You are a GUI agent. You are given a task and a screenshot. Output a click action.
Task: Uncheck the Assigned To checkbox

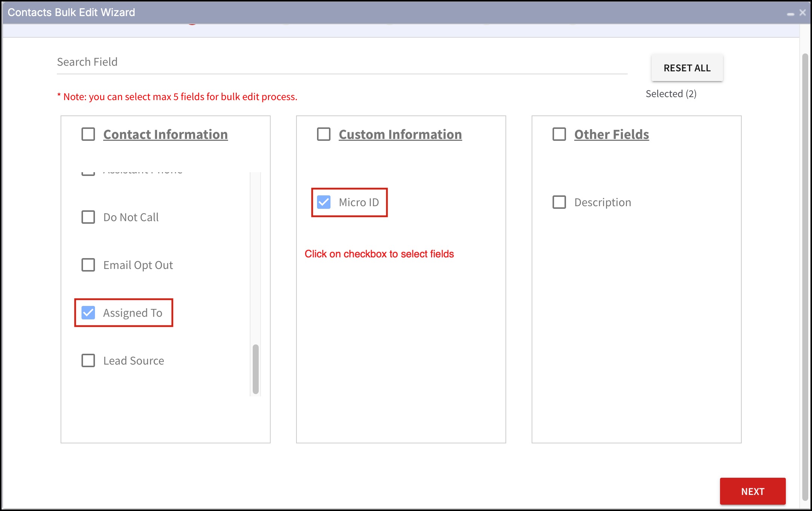pyautogui.click(x=88, y=313)
